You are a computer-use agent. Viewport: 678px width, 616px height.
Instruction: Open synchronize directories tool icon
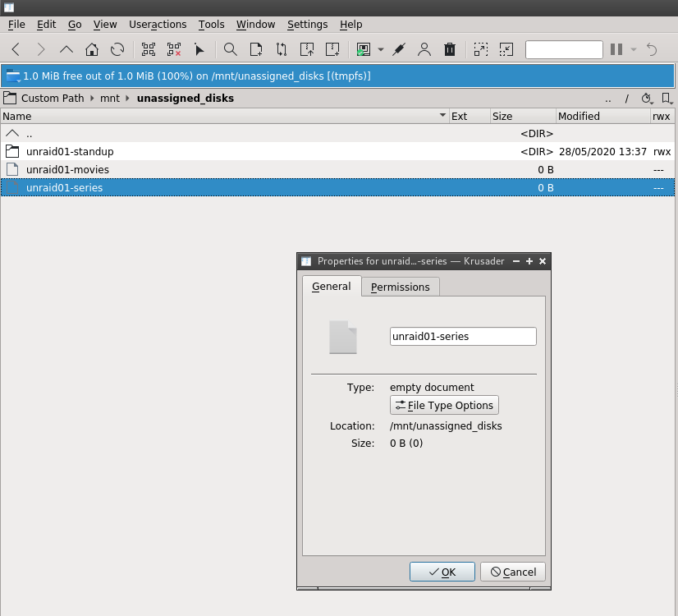click(x=282, y=49)
